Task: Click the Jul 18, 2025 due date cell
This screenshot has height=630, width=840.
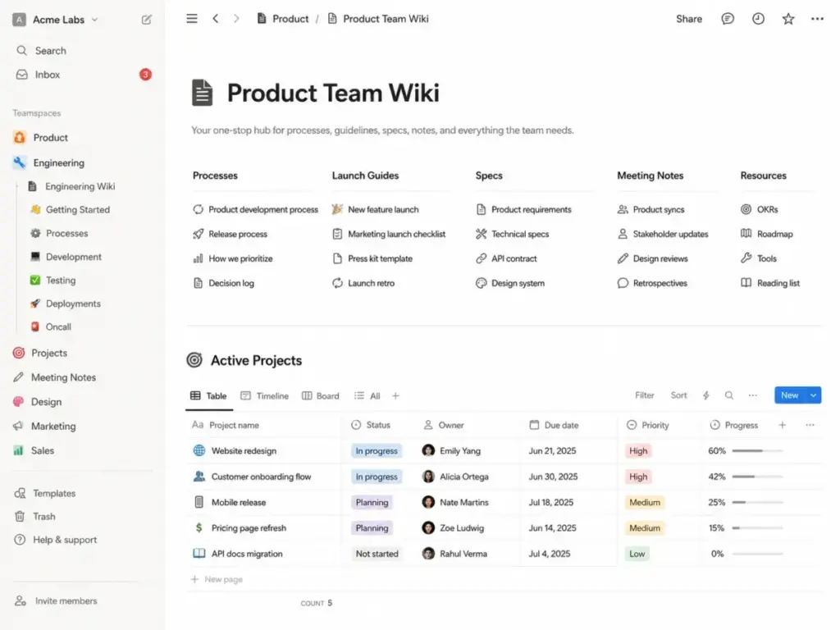Action: (550, 503)
